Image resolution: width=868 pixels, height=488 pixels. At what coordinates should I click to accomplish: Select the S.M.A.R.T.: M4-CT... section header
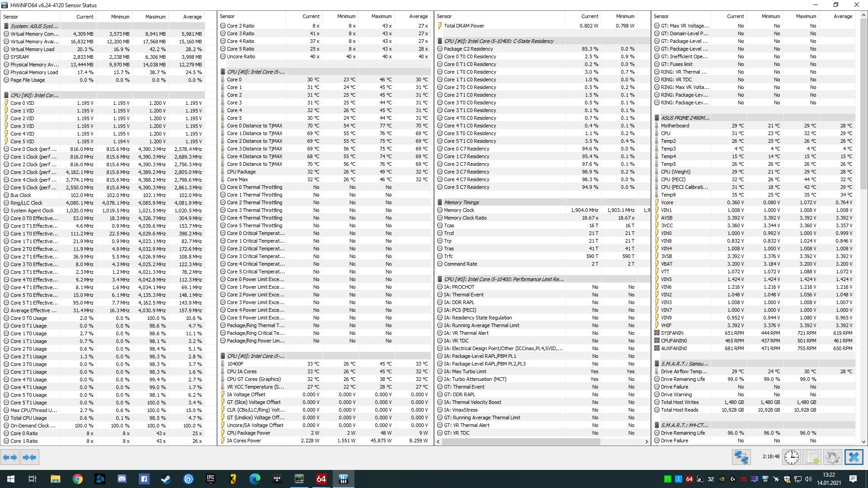(x=754, y=425)
